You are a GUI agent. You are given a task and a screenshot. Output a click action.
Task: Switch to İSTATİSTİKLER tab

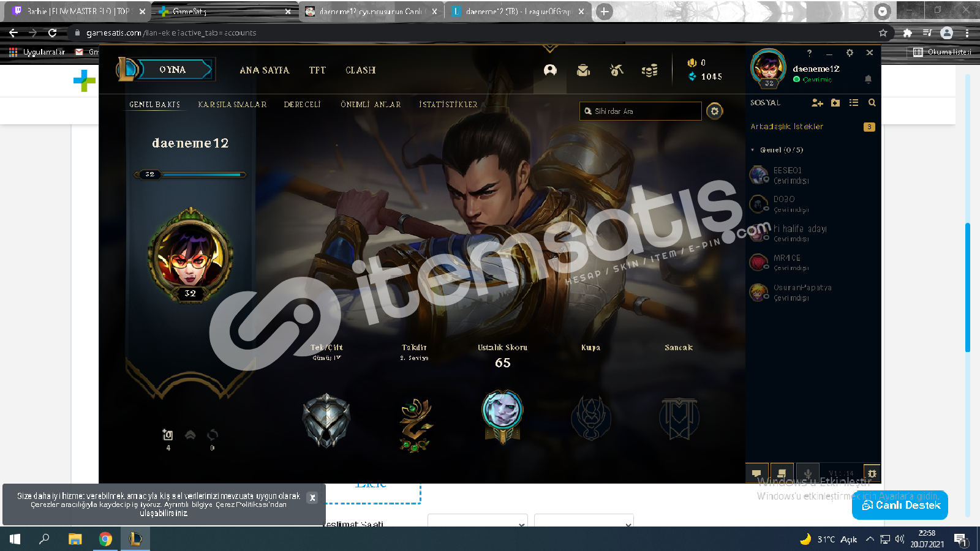pos(448,105)
